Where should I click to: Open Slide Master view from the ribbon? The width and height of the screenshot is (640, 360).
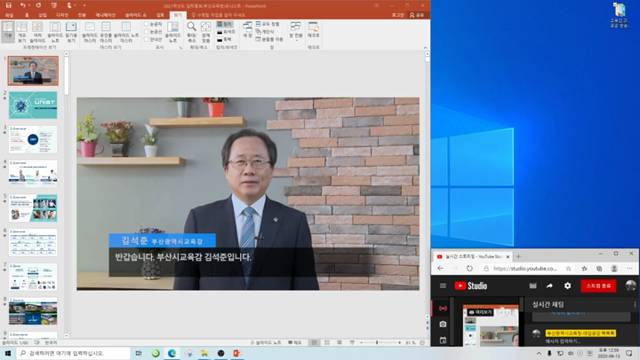90,32
